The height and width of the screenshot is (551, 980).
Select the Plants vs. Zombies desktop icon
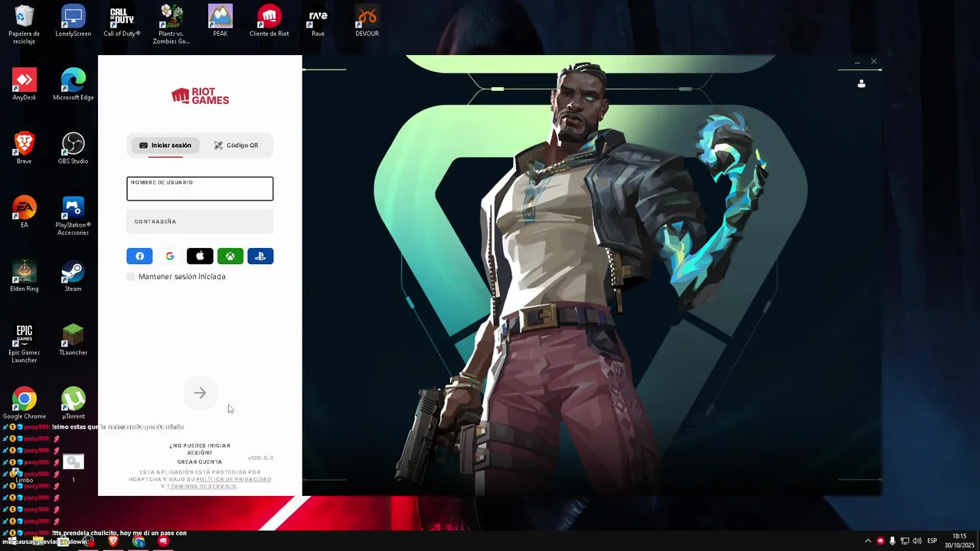[171, 24]
